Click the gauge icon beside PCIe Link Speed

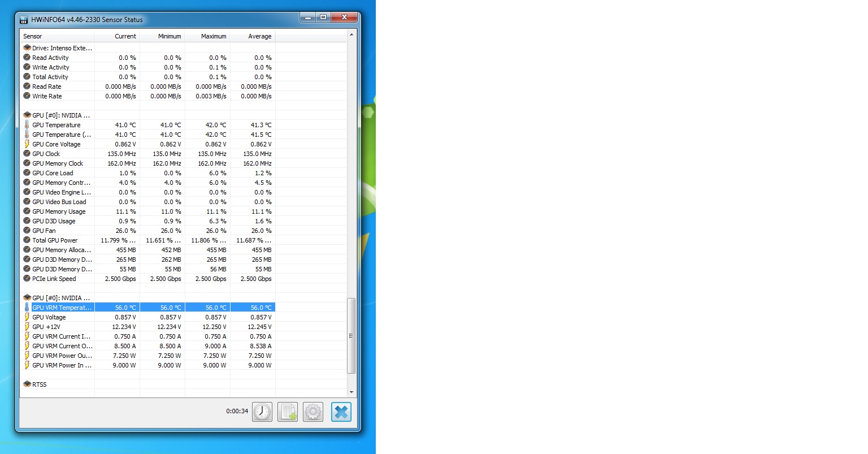coord(27,279)
